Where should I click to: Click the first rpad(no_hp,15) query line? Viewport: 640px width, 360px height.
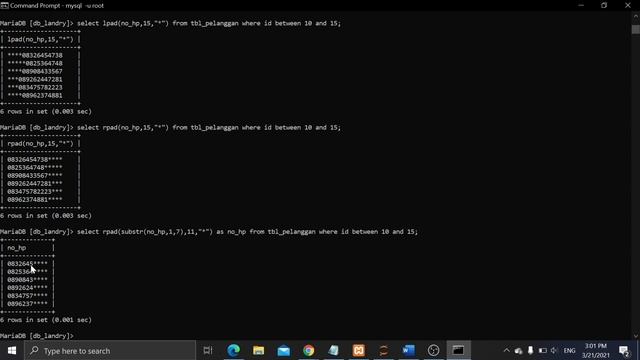(170, 127)
